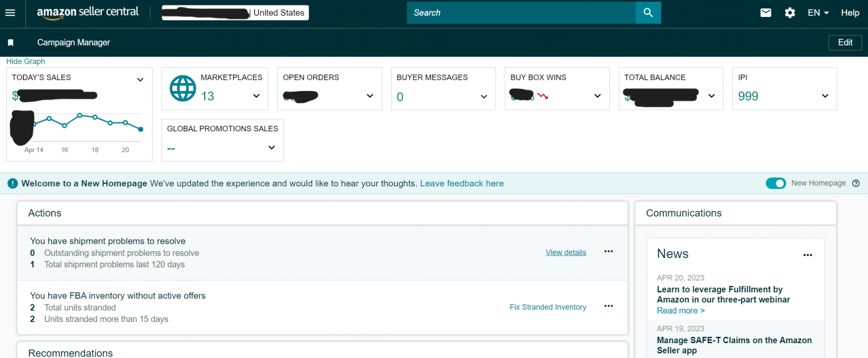Click the APR 19, 2023 news date
The height and width of the screenshot is (358, 868).
point(680,328)
